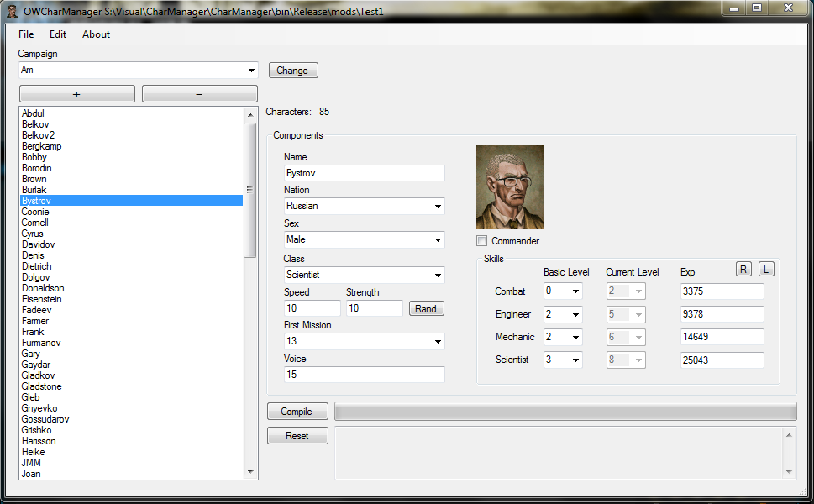Screen dimensions: 814x504
Task: Remove a character with the minus button
Action: pyautogui.click(x=199, y=94)
